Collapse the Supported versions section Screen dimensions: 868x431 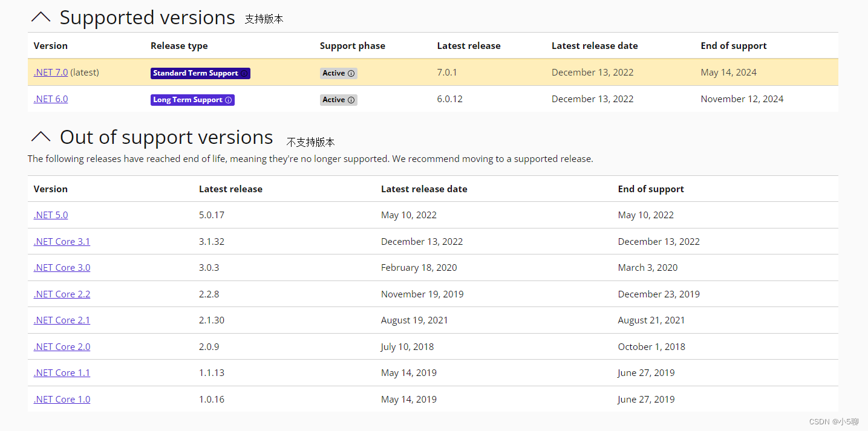(41, 18)
